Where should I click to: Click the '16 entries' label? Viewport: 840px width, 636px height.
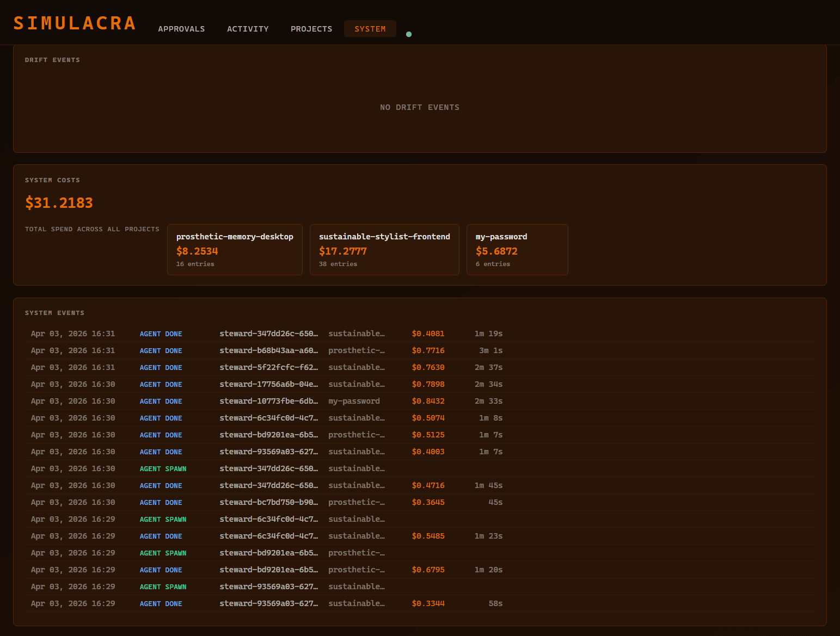(x=195, y=264)
